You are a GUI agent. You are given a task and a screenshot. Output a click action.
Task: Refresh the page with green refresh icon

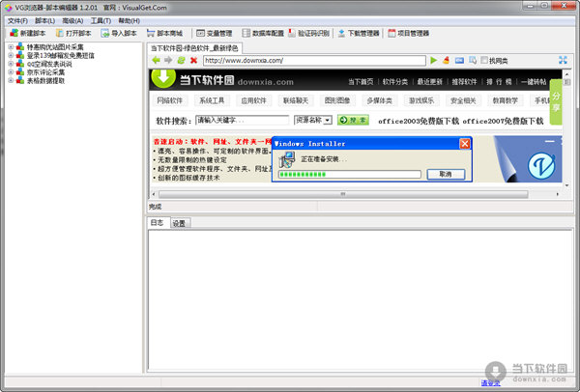coord(181,60)
